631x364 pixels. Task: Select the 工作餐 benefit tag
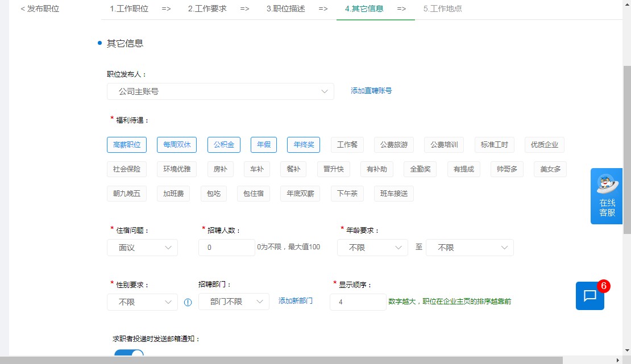tap(347, 145)
